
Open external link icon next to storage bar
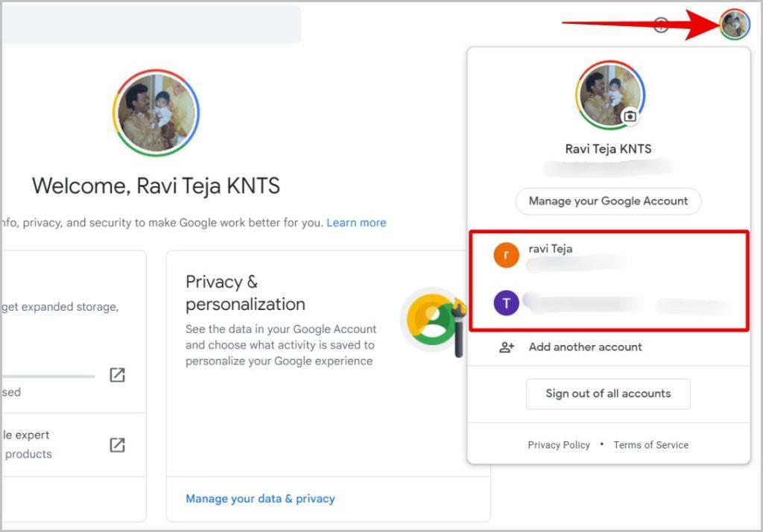pos(117,375)
